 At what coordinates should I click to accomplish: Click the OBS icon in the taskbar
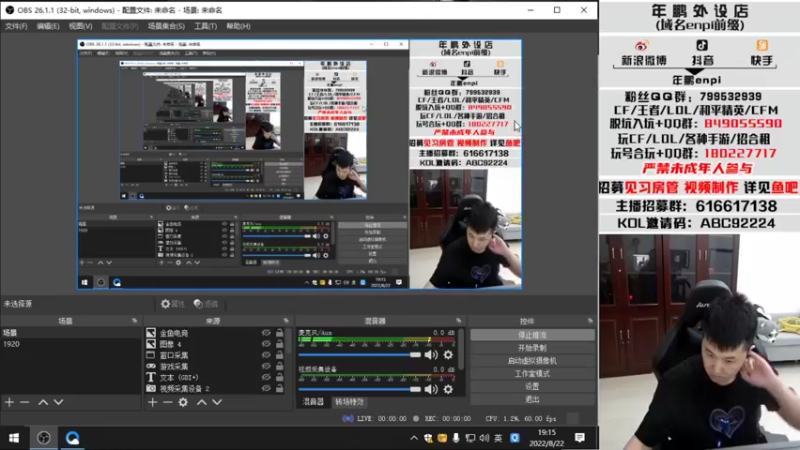(x=44, y=438)
